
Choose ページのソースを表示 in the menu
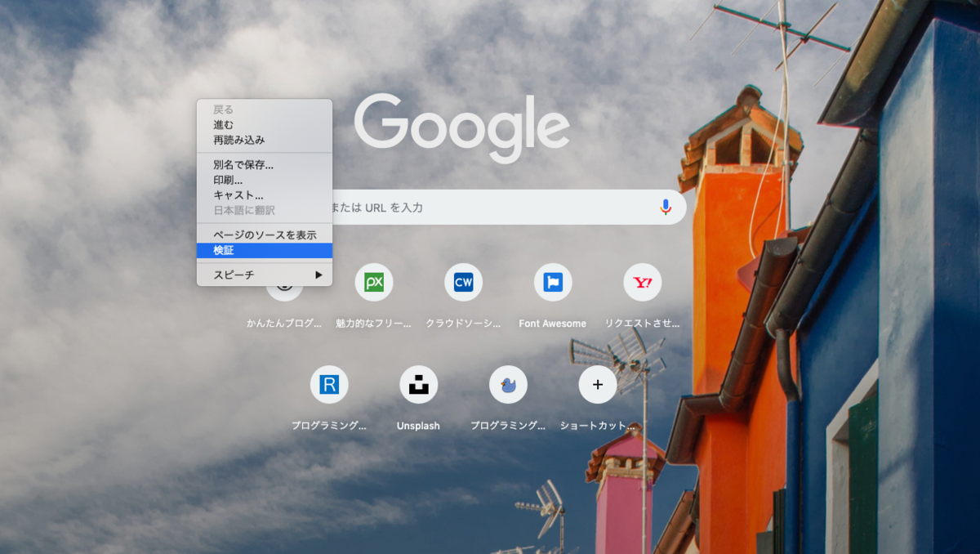click(x=264, y=234)
